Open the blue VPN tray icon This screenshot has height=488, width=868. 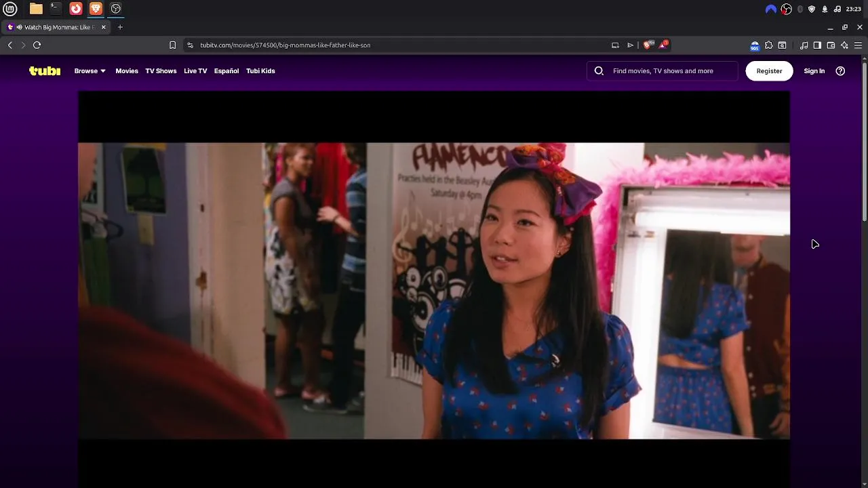click(x=771, y=9)
